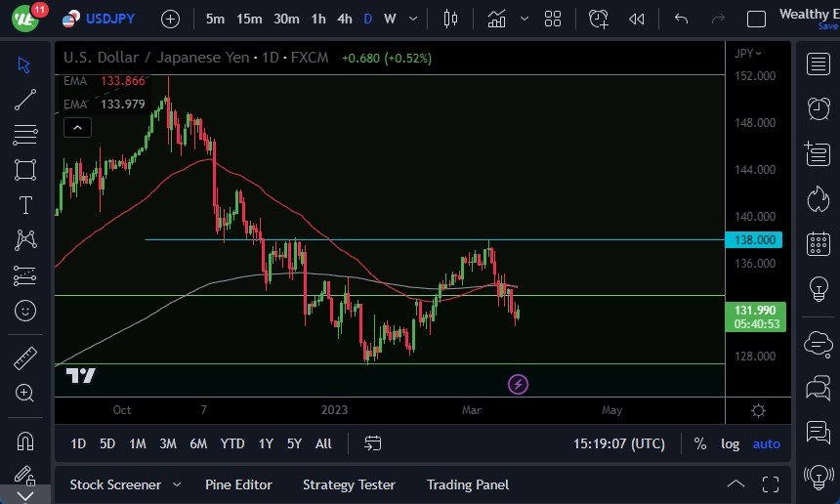The image size is (840, 504).
Task: Toggle auto scale for price axis
Action: point(766,443)
